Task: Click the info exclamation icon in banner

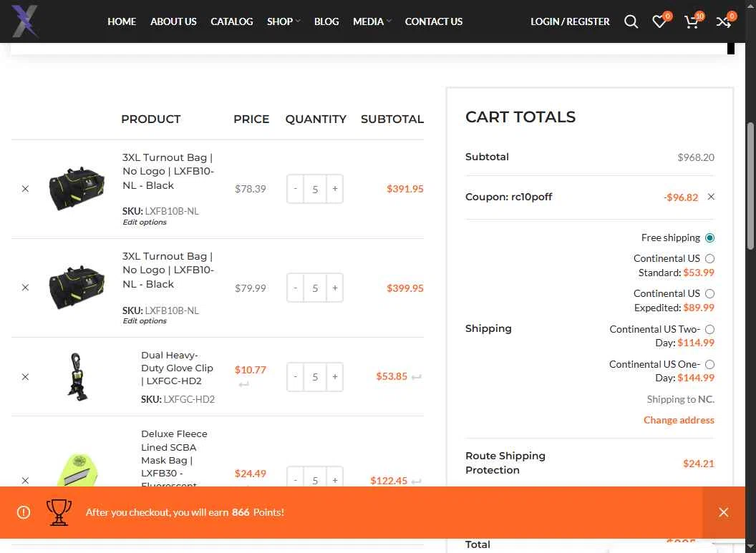Action: pyautogui.click(x=24, y=512)
